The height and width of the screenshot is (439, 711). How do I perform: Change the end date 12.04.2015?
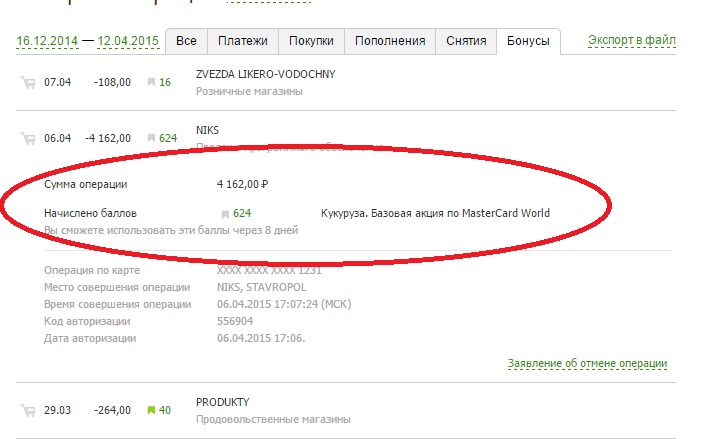tap(128, 42)
